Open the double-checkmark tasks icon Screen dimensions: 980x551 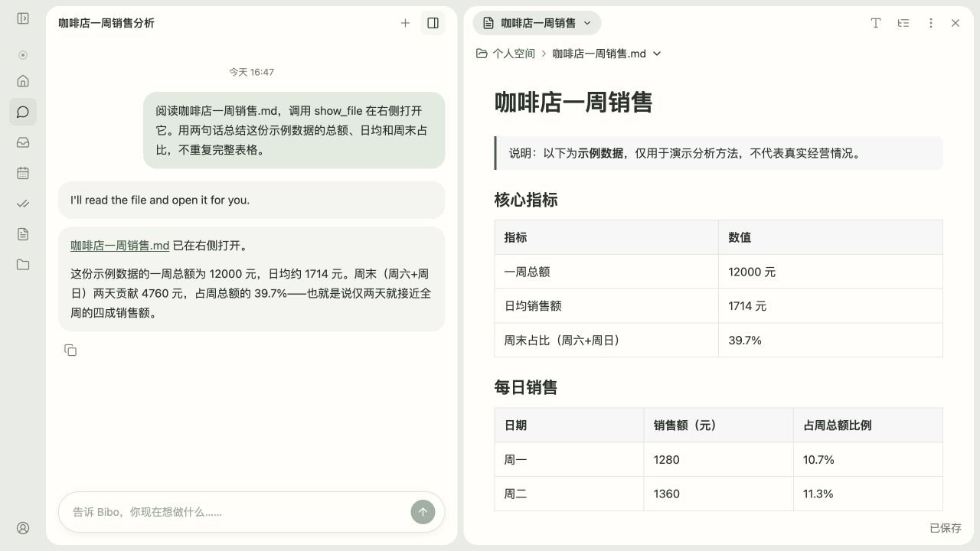[23, 204]
